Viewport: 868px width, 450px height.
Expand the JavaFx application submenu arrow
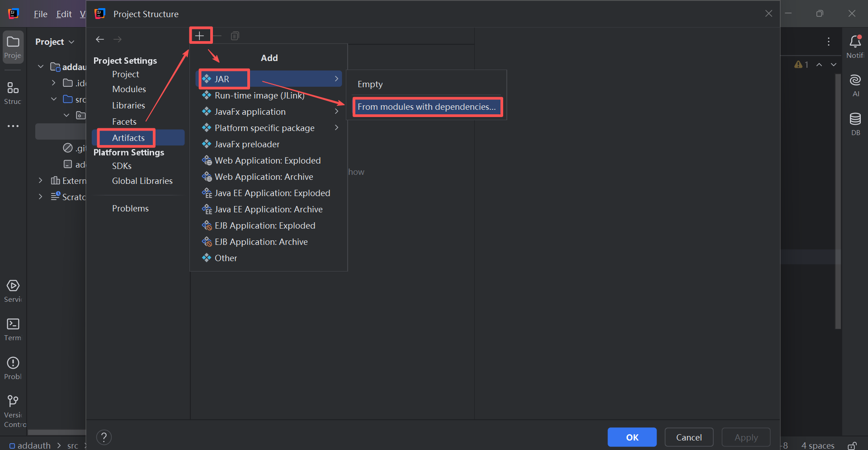tap(336, 112)
